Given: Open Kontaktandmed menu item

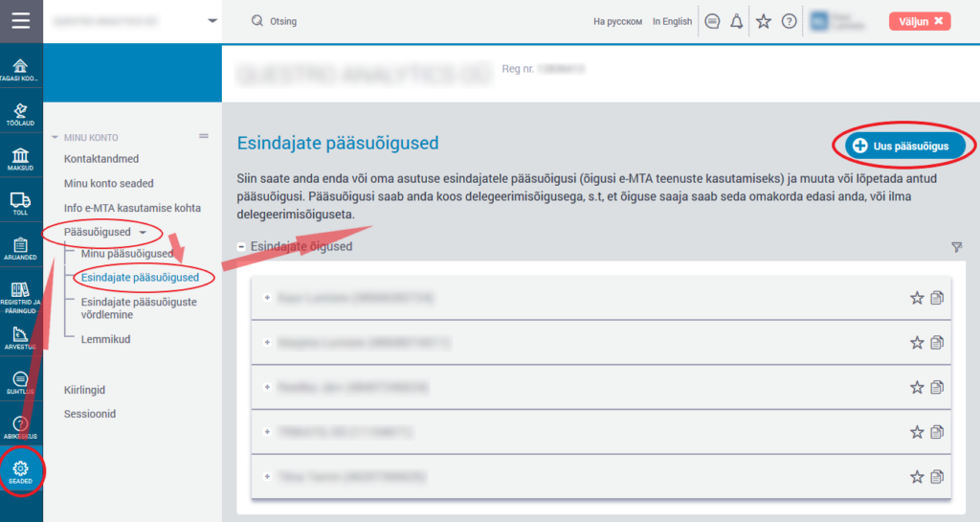Looking at the screenshot, I should 101,159.
